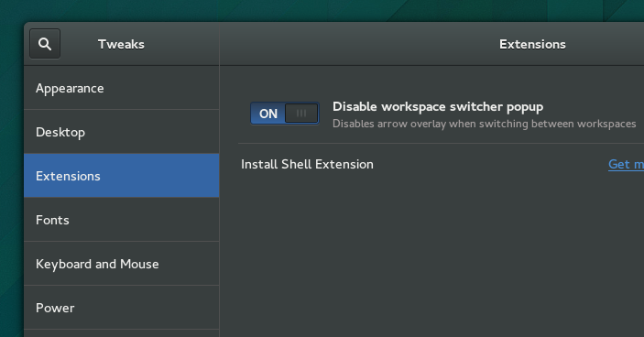
Task: Click the Install Shell Extension row
Action: pyautogui.click(x=442, y=164)
